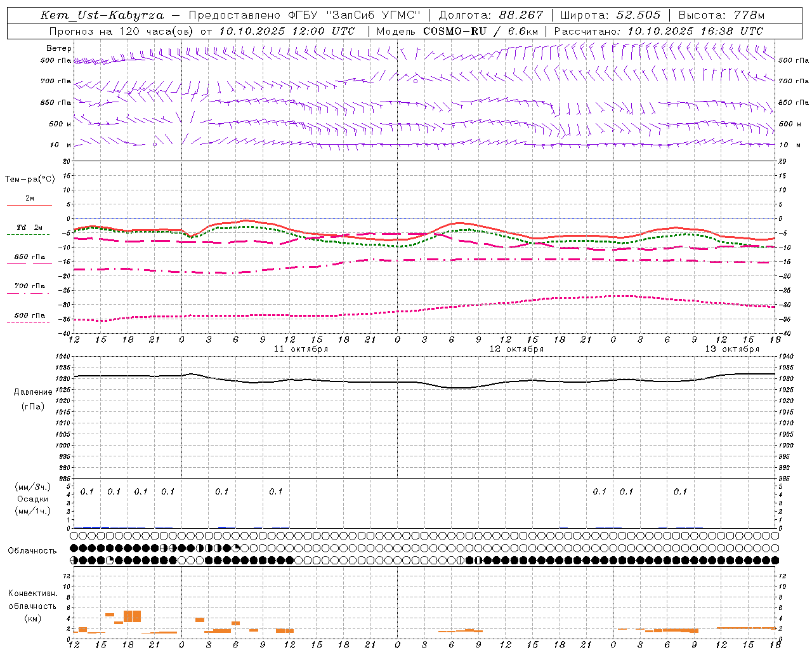Click the forecast start 10.10.2025 12:00 UTC

(287, 31)
